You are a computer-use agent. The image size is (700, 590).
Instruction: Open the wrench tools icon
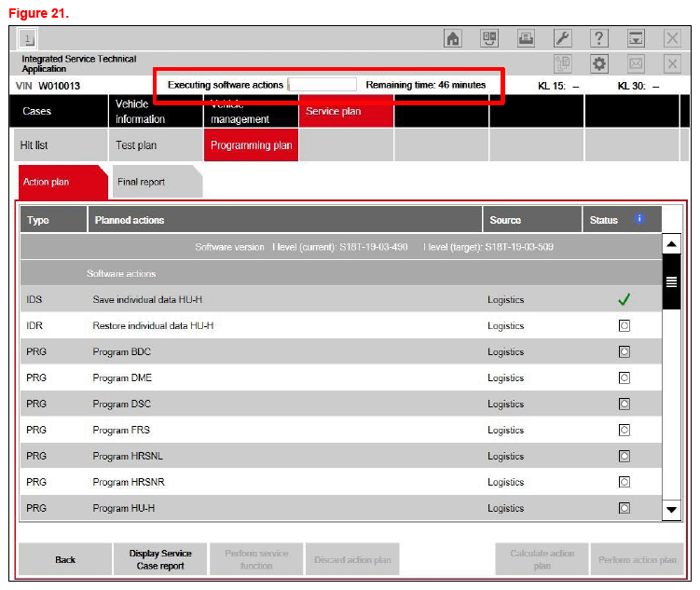click(x=563, y=38)
